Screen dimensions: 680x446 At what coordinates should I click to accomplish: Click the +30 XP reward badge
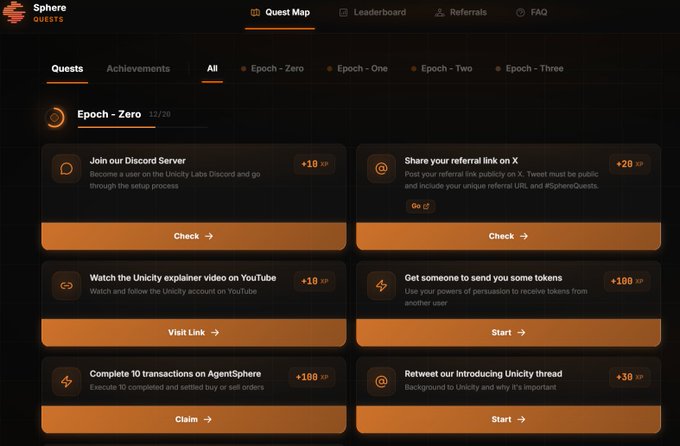(x=629, y=377)
